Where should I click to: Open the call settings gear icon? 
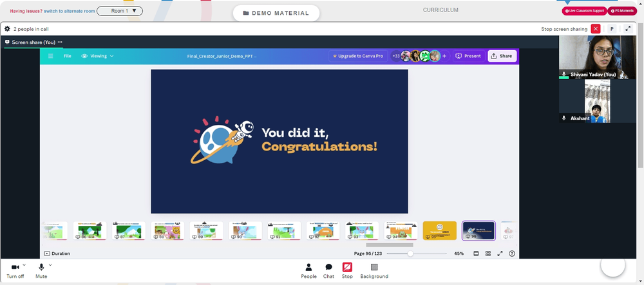pos(7,29)
